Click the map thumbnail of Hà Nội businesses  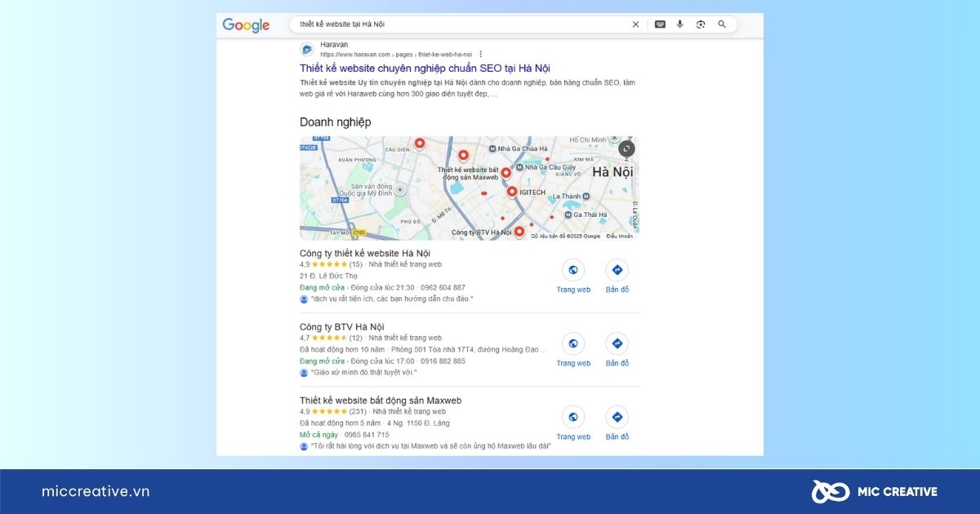(469, 188)
